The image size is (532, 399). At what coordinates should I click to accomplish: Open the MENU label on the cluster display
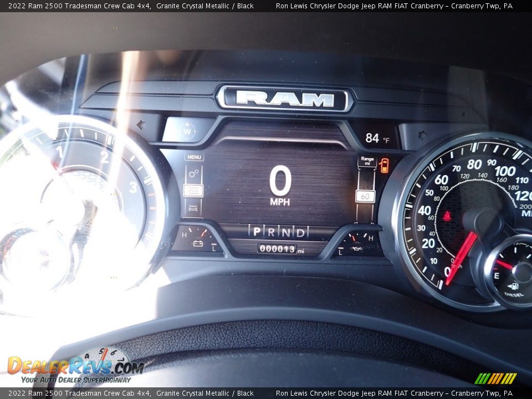[194, 157]
